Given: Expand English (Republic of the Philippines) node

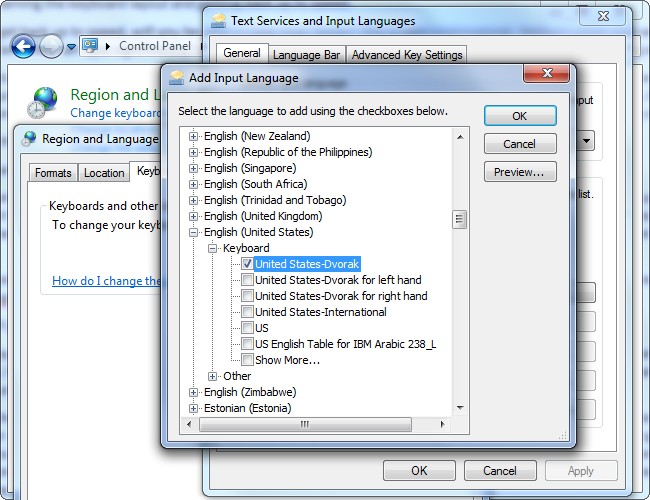Looking at the screenshot, I should [193, 152].
